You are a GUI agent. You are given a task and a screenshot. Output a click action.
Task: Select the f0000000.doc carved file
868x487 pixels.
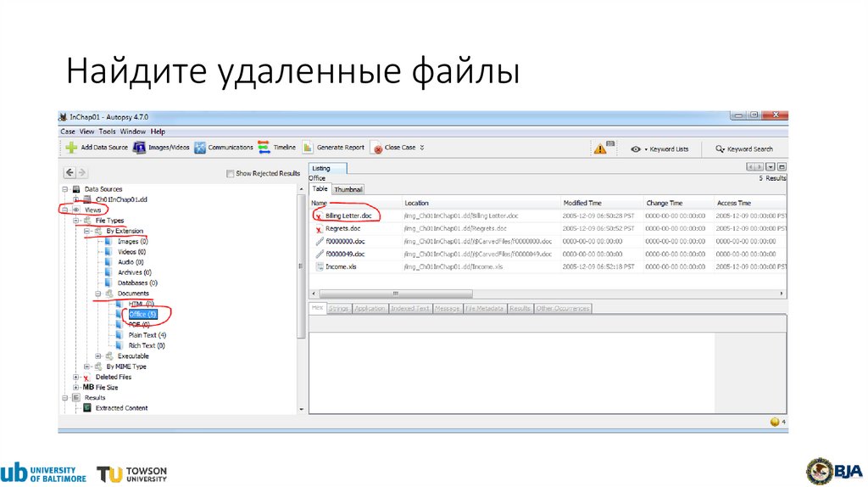548,242
